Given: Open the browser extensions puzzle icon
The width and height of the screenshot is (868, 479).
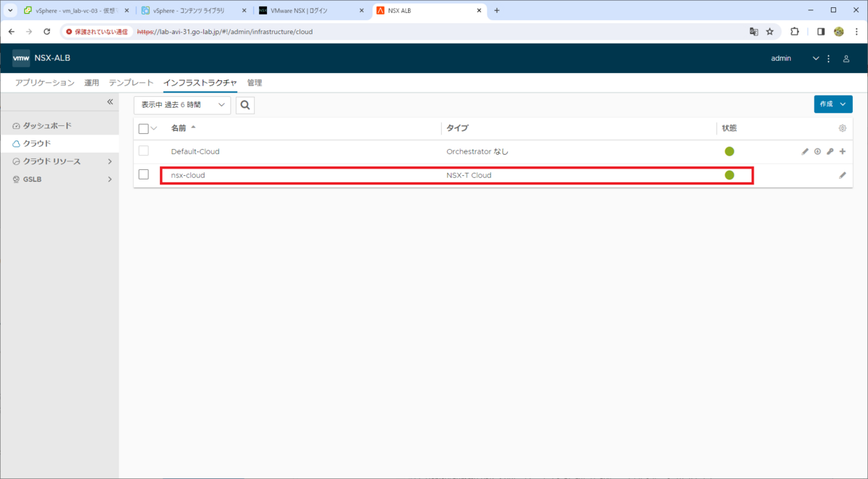Looking at the screenshot, I should tap(795, 32).
